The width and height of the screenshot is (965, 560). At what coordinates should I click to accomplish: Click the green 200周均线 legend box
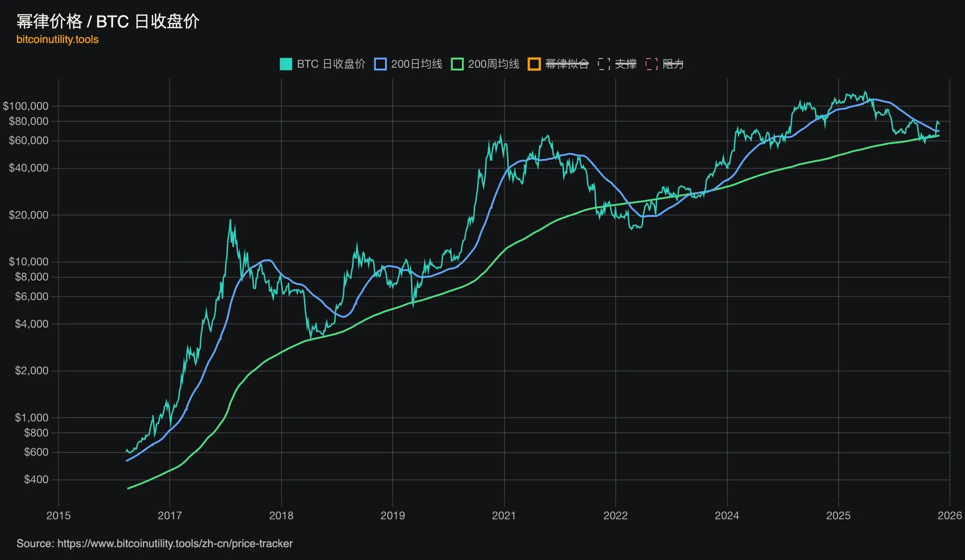pos(457,64)
